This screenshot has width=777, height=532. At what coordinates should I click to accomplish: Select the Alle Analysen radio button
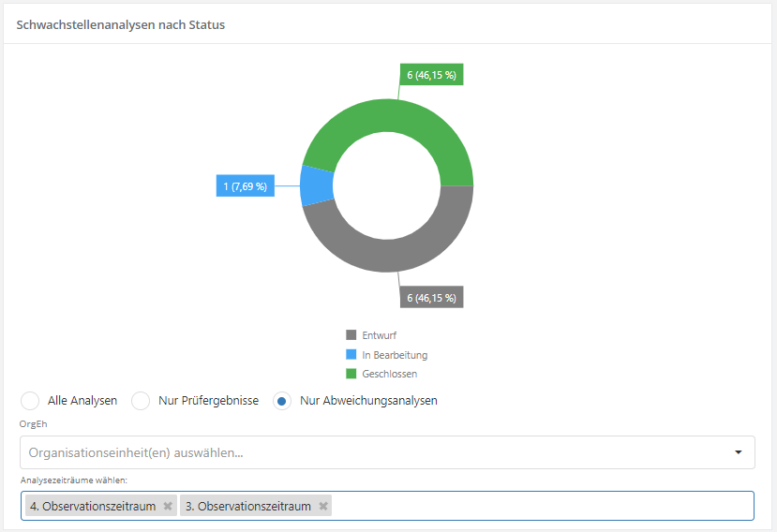[30, 401]
